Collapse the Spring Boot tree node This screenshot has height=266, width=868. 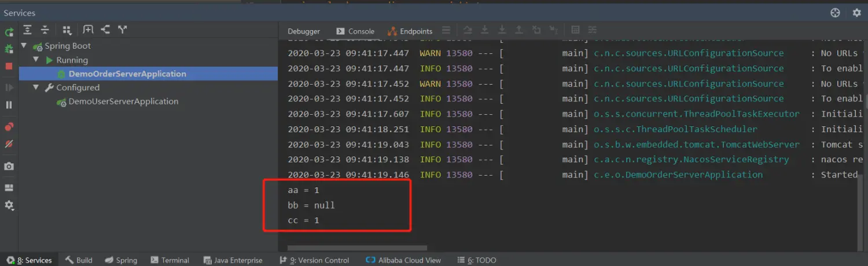coord(24,46)
